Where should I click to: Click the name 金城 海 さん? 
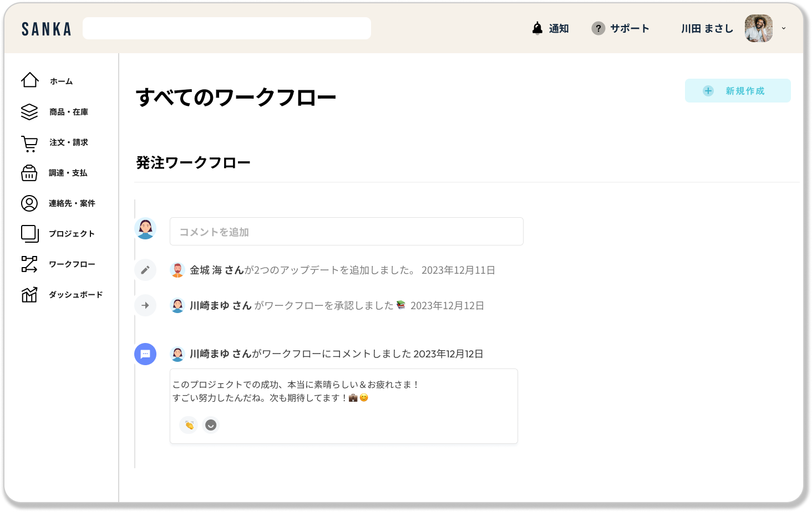coord(217,270)
